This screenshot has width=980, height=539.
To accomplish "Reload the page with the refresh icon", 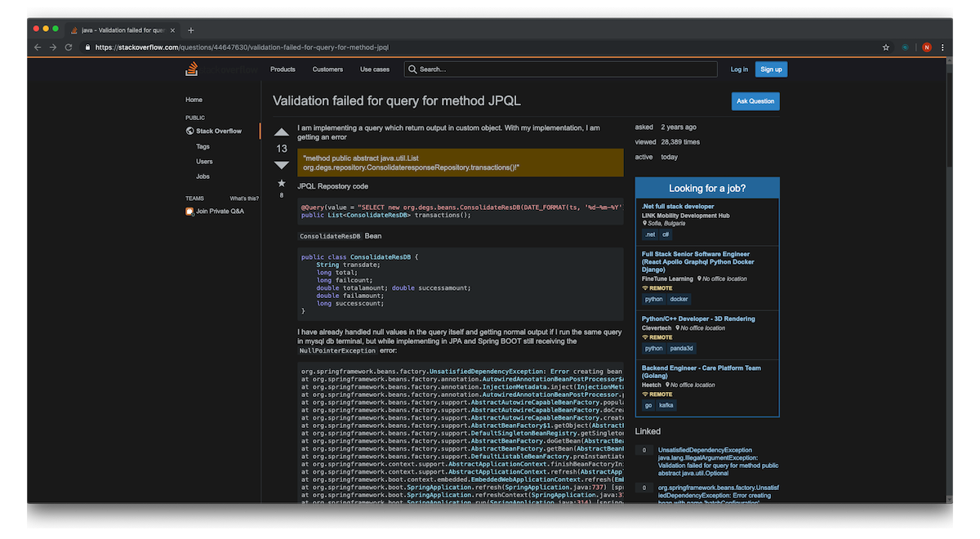I will 69,47.
